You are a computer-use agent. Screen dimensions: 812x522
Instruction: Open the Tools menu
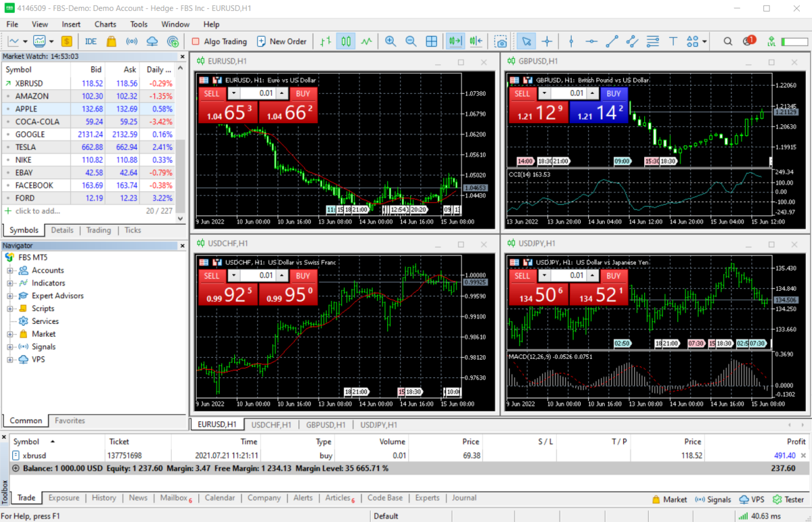(139, 24)
